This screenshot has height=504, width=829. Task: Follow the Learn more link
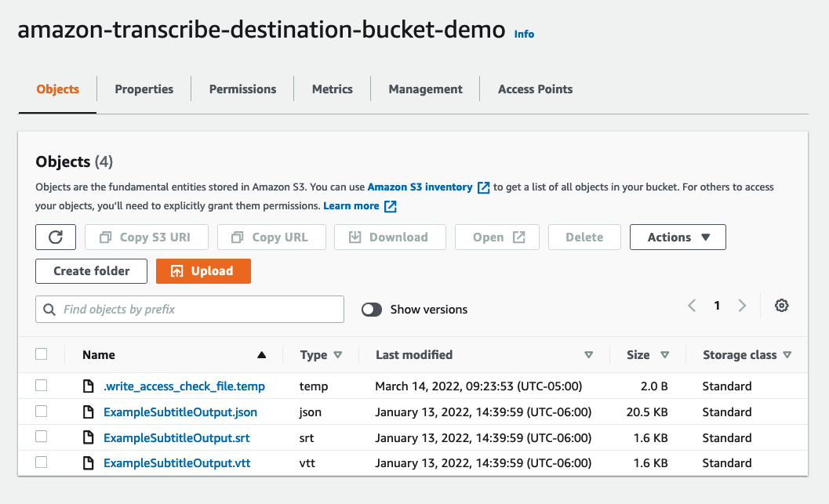pyautogui.click(x=351, y=206)
